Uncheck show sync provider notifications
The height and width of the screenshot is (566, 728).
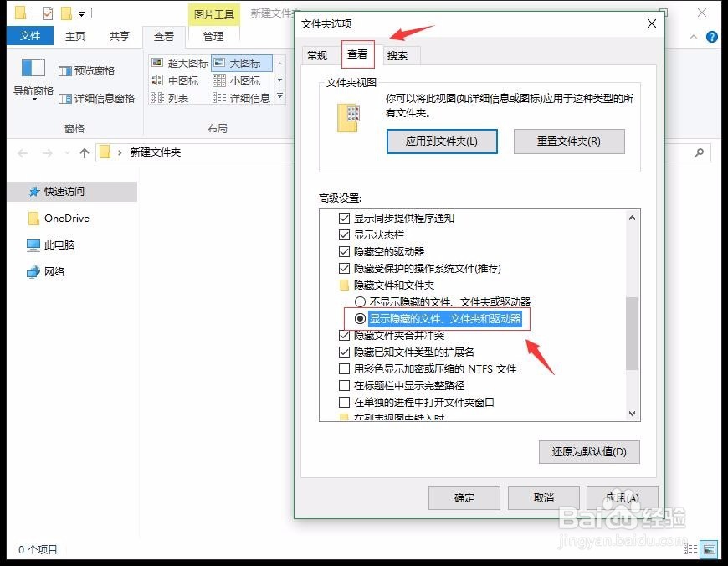tap(344, 218)
